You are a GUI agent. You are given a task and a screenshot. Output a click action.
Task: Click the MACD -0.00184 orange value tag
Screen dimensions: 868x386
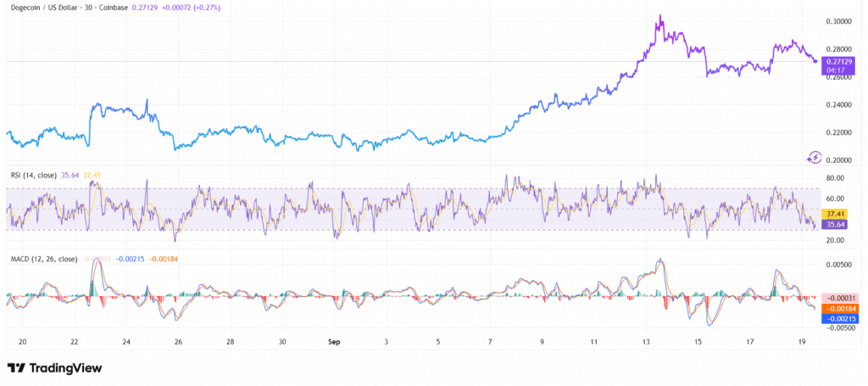pyautogui.click(x=838, y=308)
